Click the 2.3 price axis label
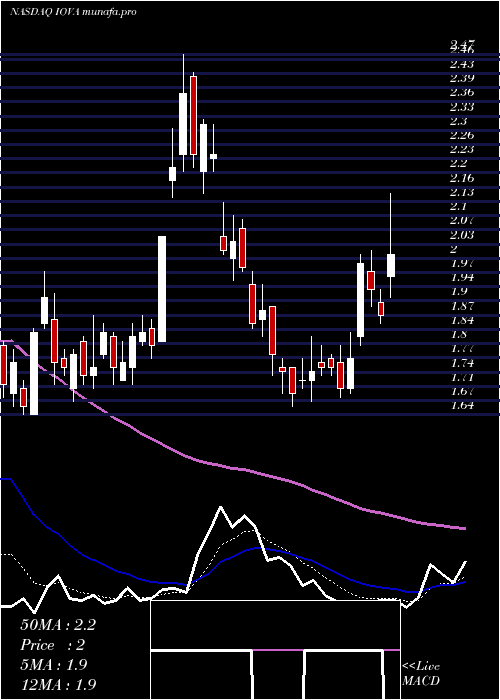Viewport: 500px width, 700px height. tap(458, 121)
